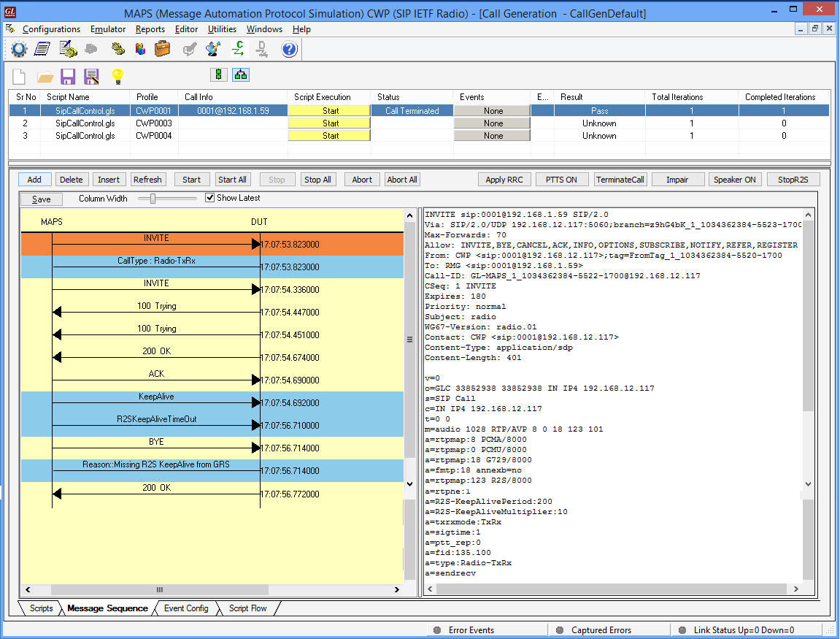Select the Call Info cell 0001@192.168.1.59
The height and width of the screenshot is (639, 840).
pyautogui.click(x=233, y=111)
